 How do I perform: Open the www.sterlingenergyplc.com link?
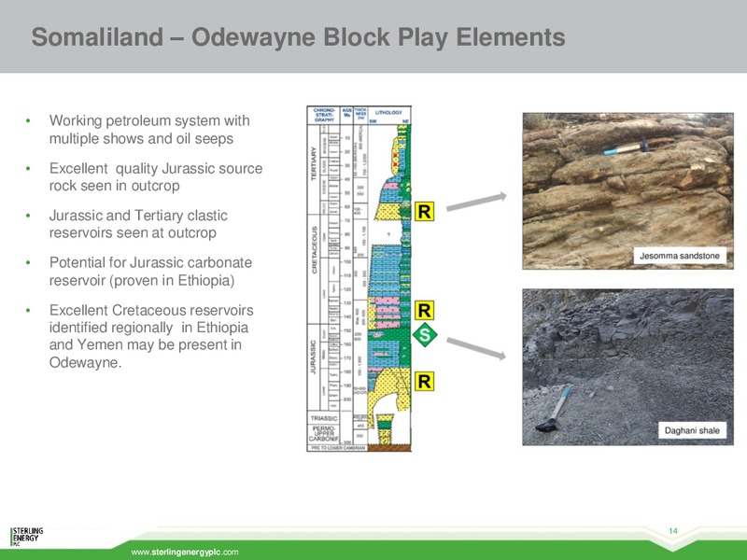[x=185, y=553]
